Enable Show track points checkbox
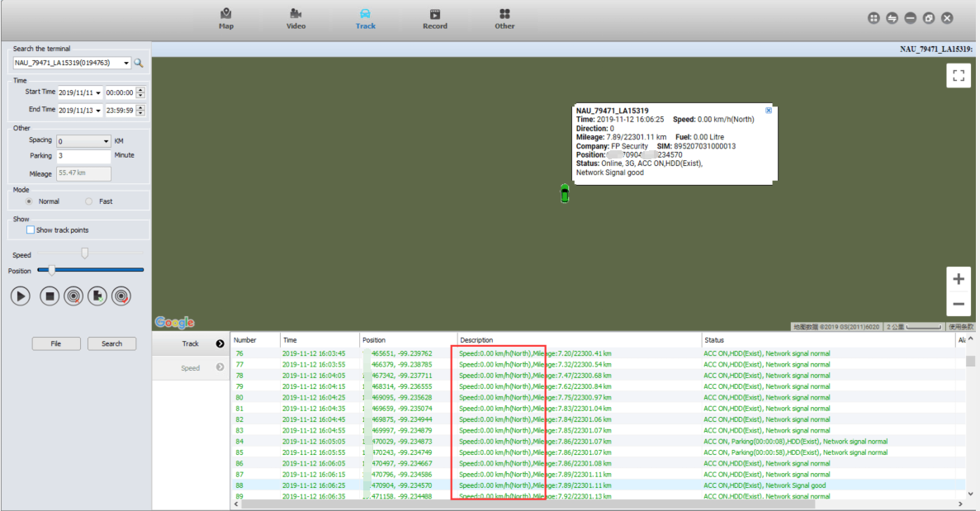980x511 pixels. pyautogui.click(x=30, y=229)
